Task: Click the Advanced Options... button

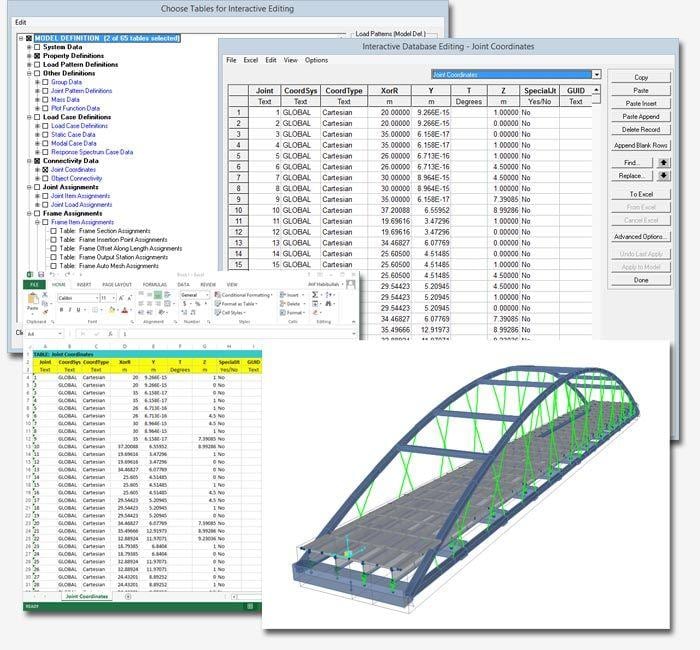Action: 641,237
